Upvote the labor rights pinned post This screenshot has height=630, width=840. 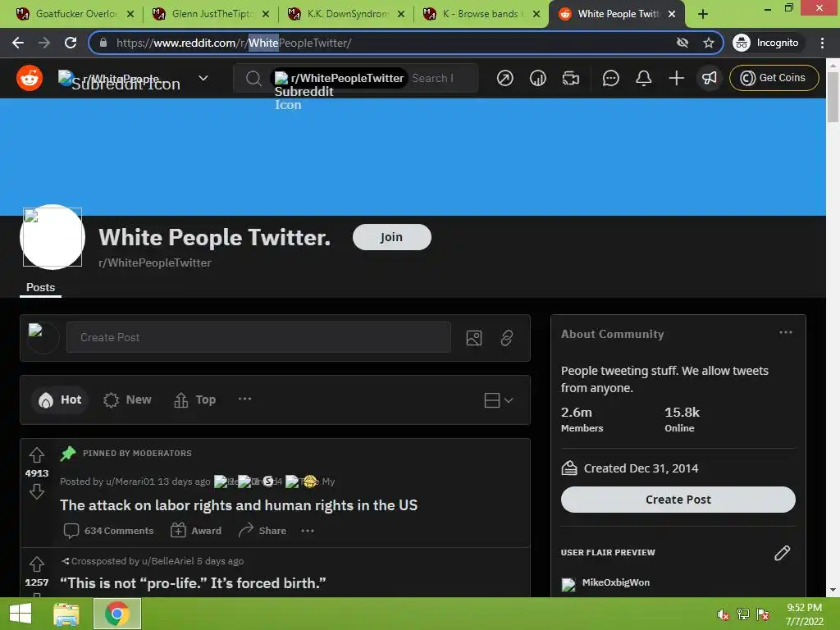coord(36,454)
